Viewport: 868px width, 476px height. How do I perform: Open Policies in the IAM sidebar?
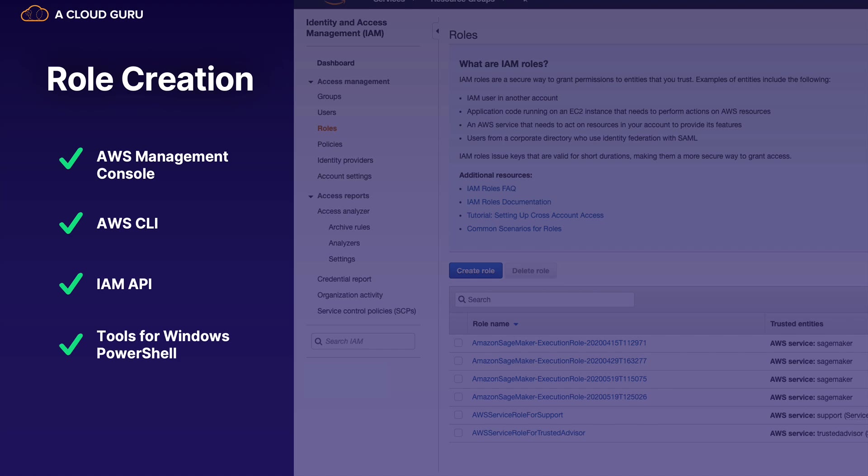pos(330,144)
